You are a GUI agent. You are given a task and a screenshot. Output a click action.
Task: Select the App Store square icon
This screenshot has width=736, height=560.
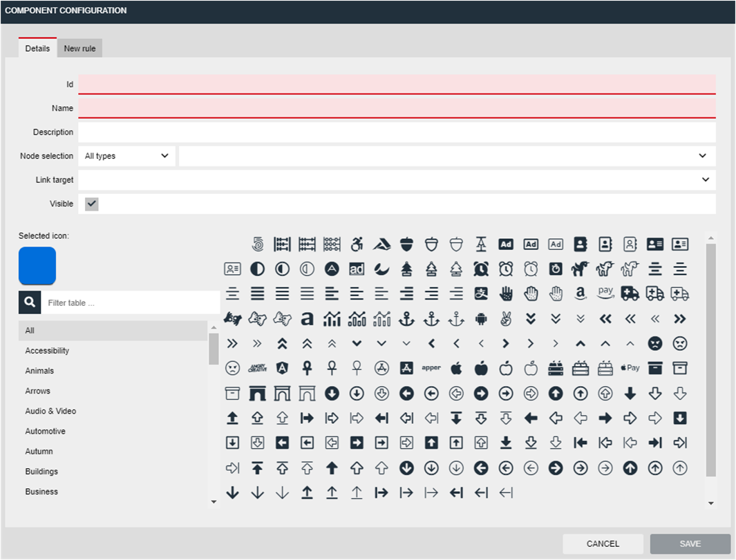(406, 368)
